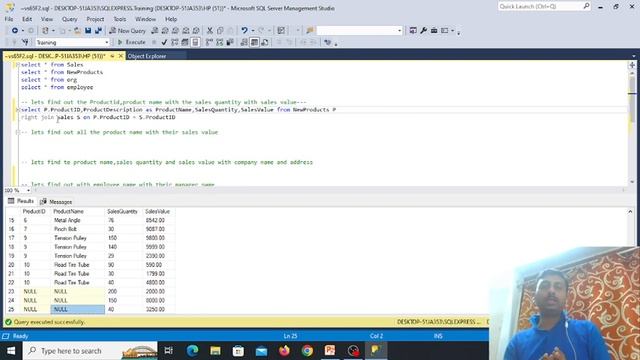Collapse the outline at 'select P.ProductID' line
Screen dimensions: 640x360
[x=17, y=110]
